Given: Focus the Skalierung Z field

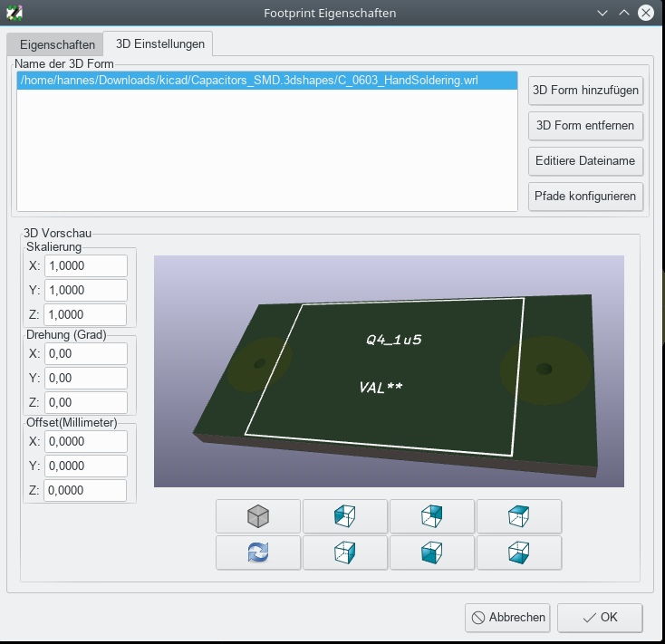Looking at the screenshot, I should click(85, 314).
